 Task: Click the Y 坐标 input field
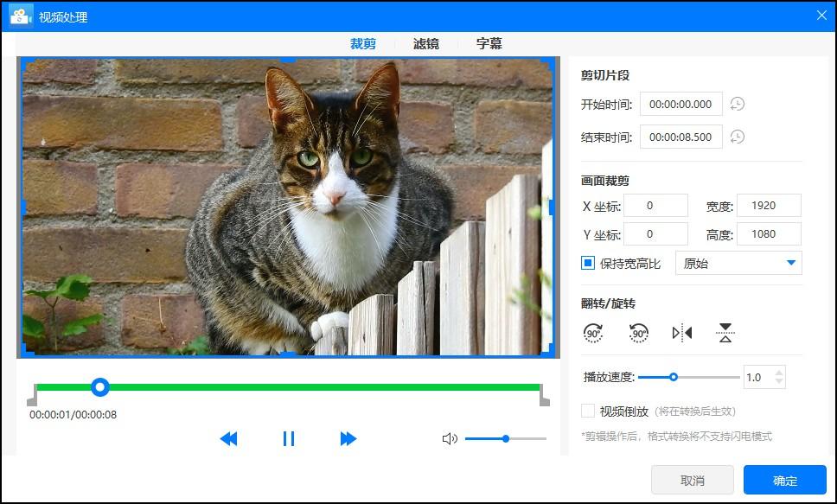pyautogui.click(x=656, y=234)
